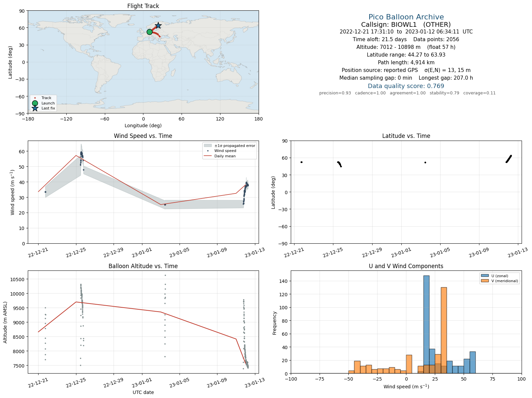Click the histogram's "Wind speed (m s⁻¹)" x-axis label
Screen dimensions: 532x398
[x=406, y=387]
